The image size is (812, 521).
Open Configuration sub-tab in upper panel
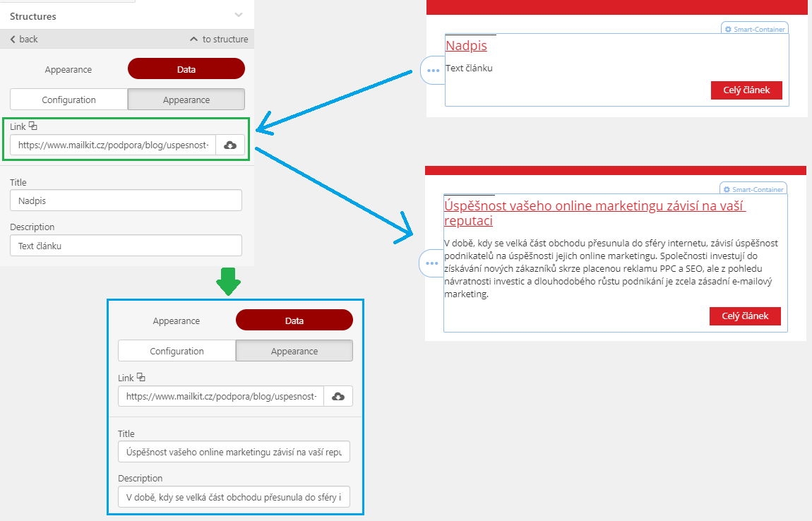(69, 100)
